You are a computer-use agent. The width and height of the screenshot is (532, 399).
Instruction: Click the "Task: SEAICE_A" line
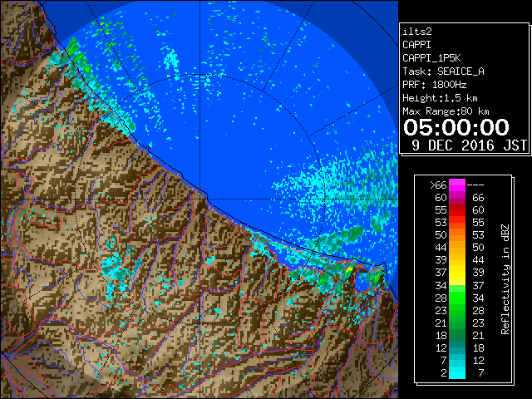coord(443,71)
